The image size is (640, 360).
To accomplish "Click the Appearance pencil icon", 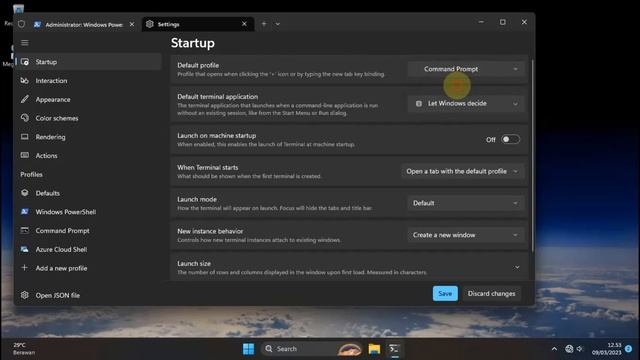I will point(25,99).
